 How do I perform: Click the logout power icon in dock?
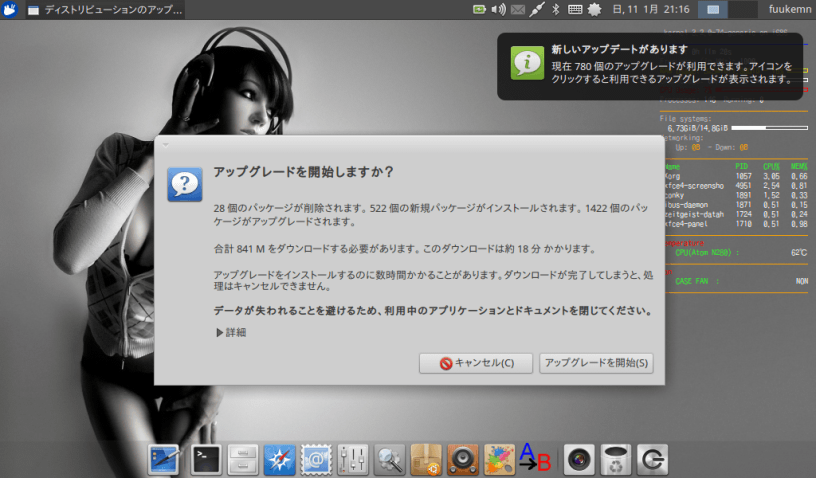pos(652,460)
